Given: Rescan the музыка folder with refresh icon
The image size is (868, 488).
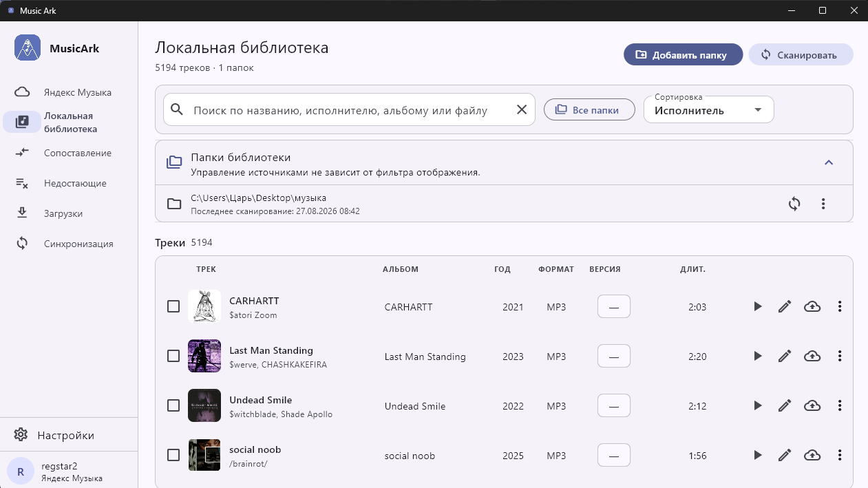Looking at the screenshot, I should pyautogui.click(x=794, y=204).
